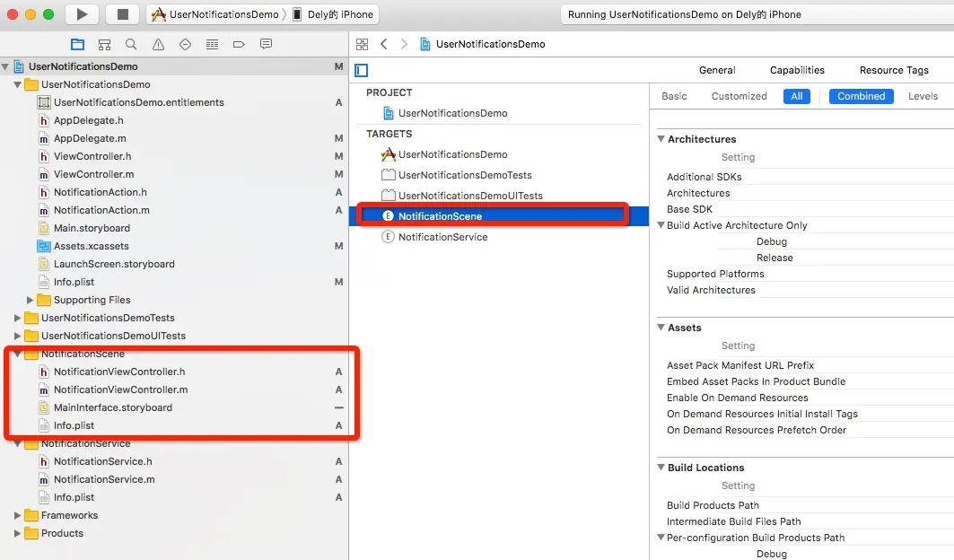The image size is (954, 560).
Task: Collapse the Architectures section
Action: (661, 139)
